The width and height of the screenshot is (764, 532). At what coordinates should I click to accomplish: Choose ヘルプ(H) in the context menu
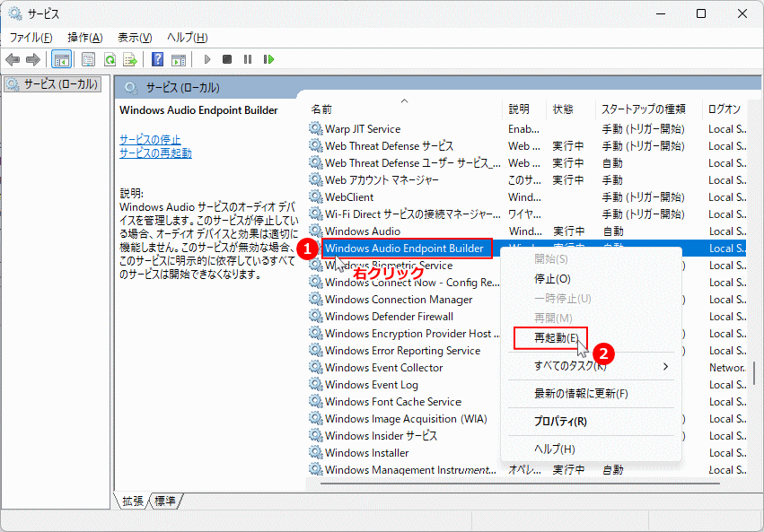(x=591, y=449)
